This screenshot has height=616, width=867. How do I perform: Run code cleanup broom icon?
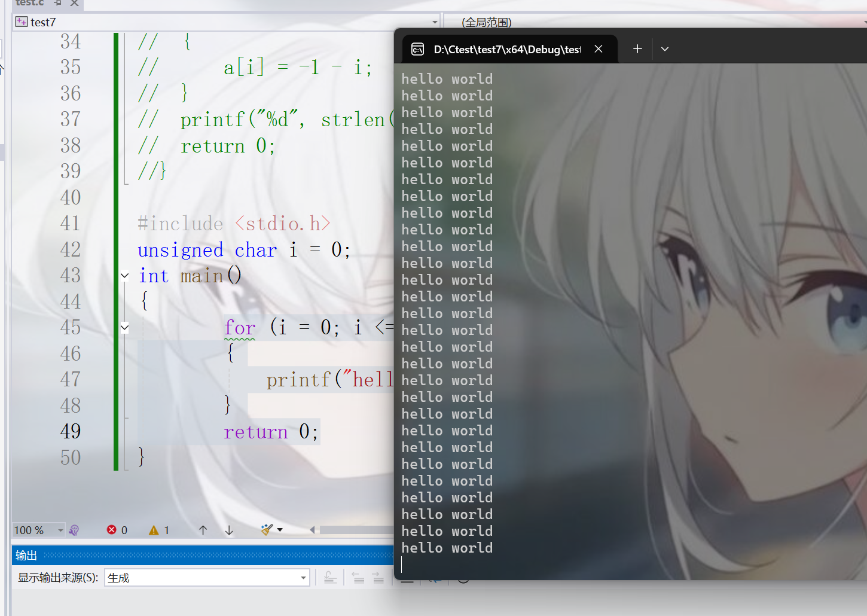pyautogui.click(x=267, y=529)
